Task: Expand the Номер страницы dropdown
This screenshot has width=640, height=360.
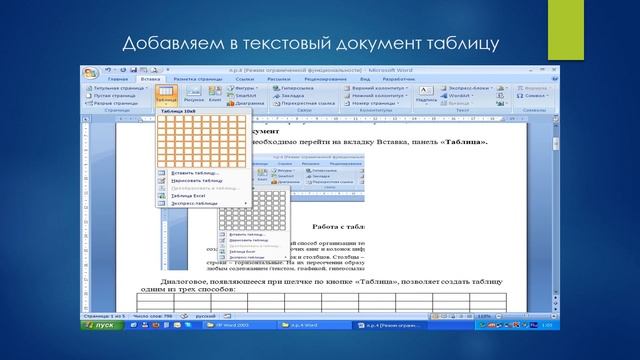Action: point(372,103)
